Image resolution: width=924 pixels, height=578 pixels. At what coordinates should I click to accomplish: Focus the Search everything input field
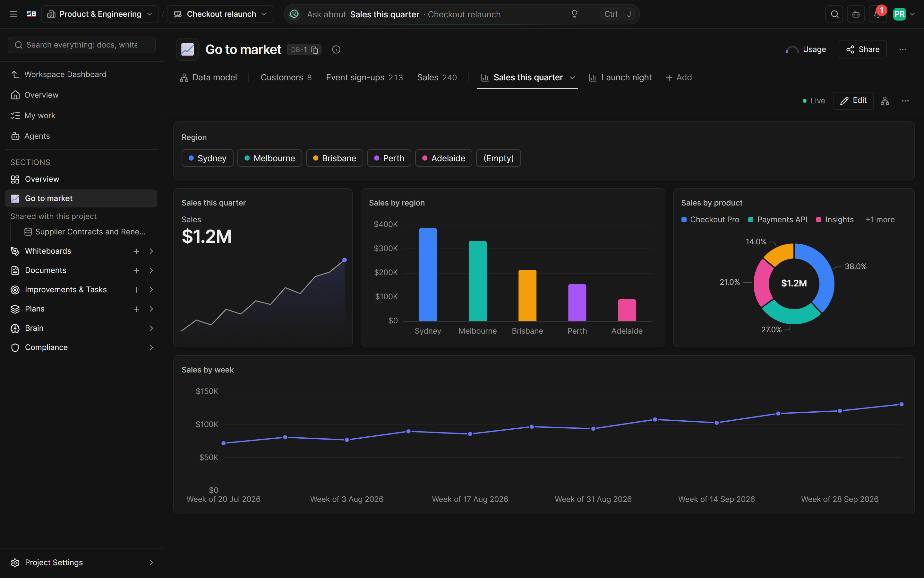pyautogui.click(x=82, y=45)
